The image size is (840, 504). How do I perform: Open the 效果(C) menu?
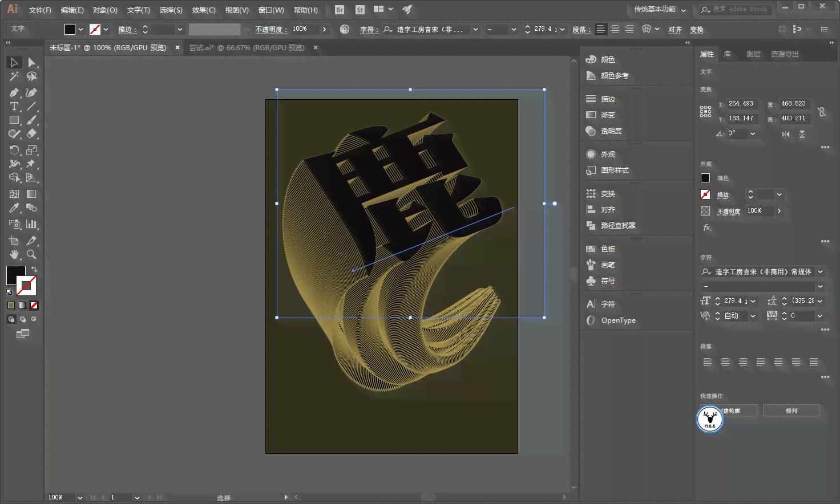click(x=204, y=10)
